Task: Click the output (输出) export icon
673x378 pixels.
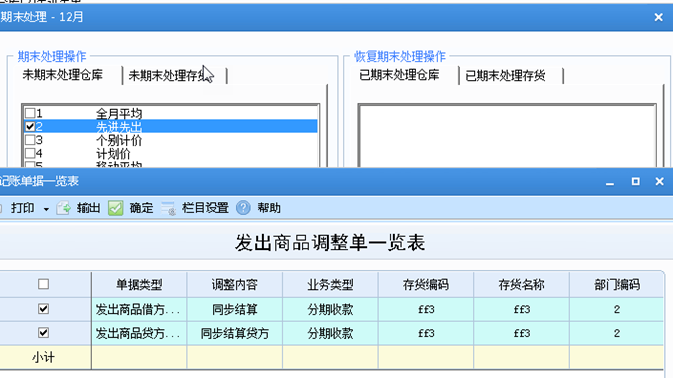Action: point(64,208)
